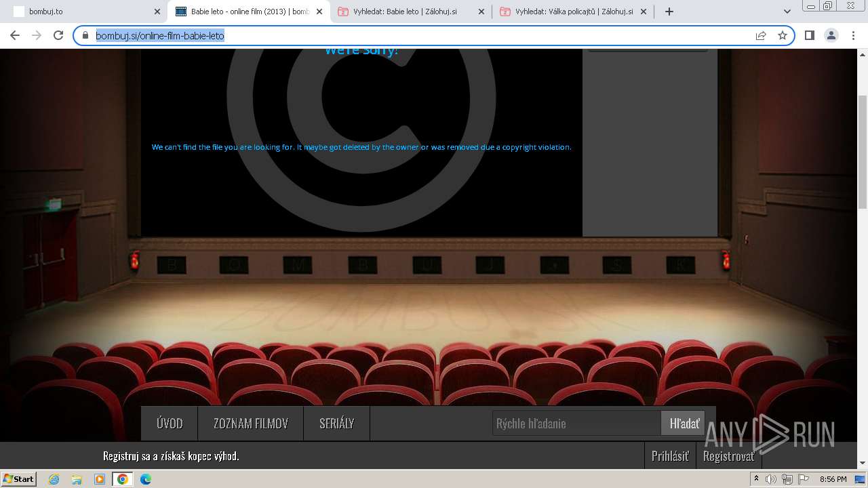Bookmark this page with the star
Viewport: 868px width, 488px height.
pos(782,35)
